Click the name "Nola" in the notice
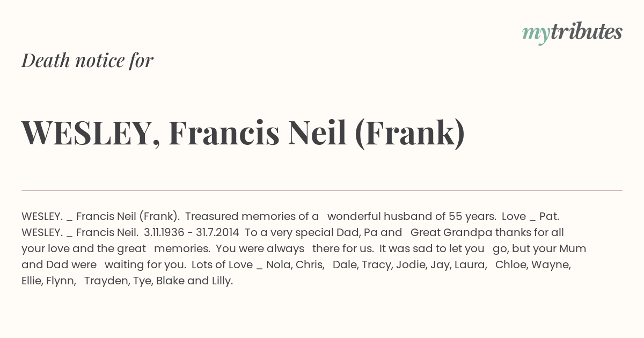The image size is (644, 338). (x=277, y=264)
